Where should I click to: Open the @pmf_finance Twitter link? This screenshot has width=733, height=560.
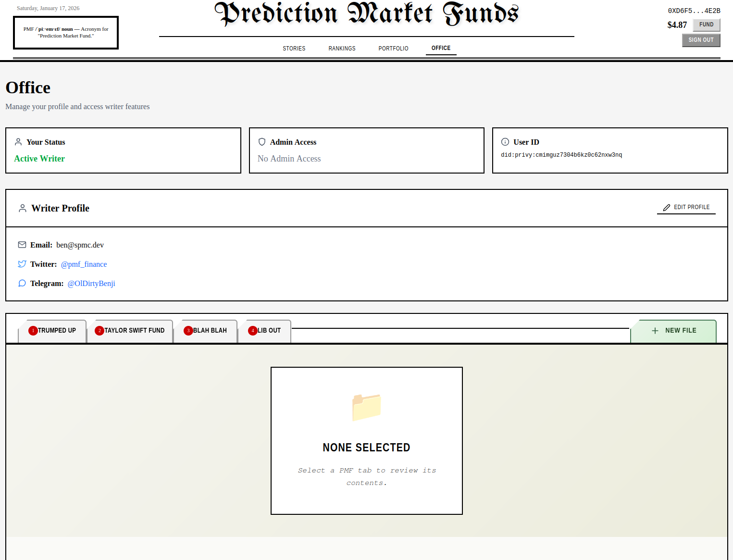tap(84, 264)
